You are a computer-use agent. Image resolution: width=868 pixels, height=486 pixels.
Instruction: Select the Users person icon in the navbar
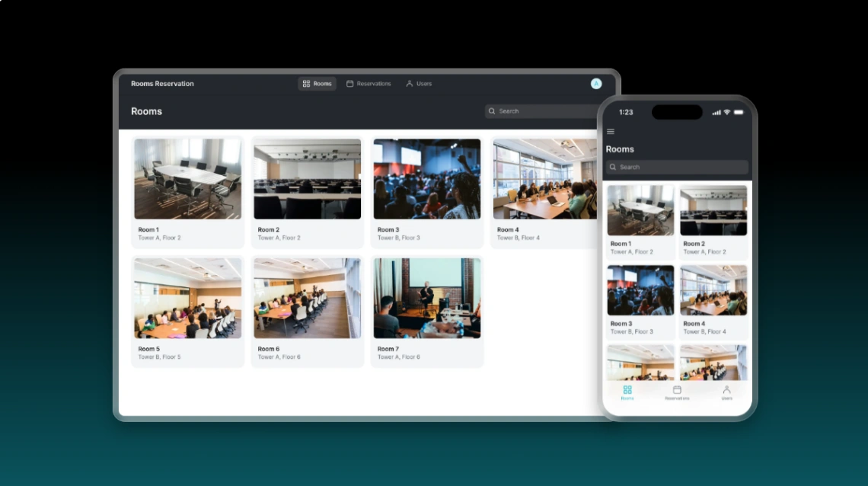(409, 84)
